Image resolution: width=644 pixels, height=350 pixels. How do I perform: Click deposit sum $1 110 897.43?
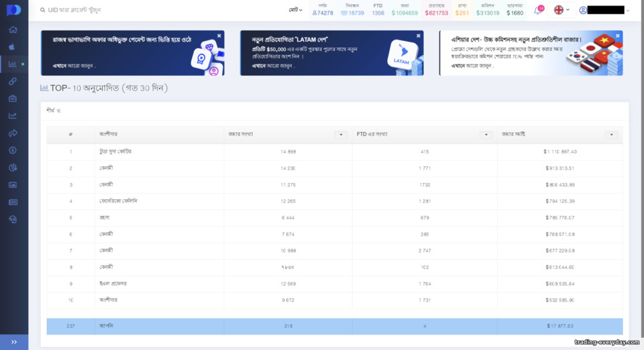coord(559,152)
